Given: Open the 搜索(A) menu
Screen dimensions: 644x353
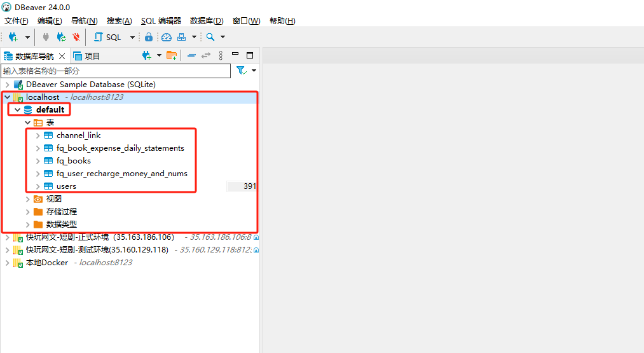Looking at the screenshot, I should [120, 21].
